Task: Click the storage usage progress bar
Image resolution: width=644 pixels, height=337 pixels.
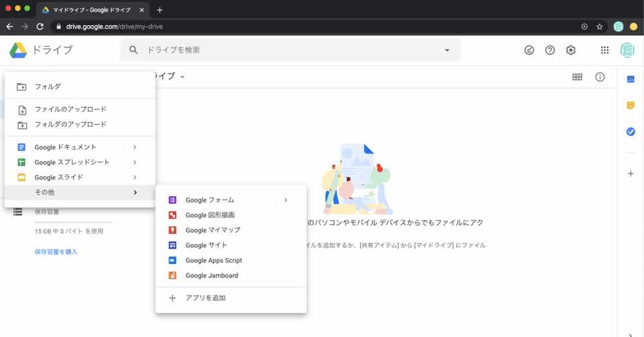Action: click(74, 222)
